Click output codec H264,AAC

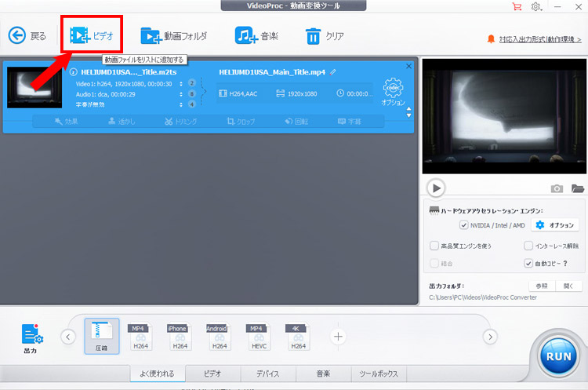pyautogui.click(x=238, y=94)
